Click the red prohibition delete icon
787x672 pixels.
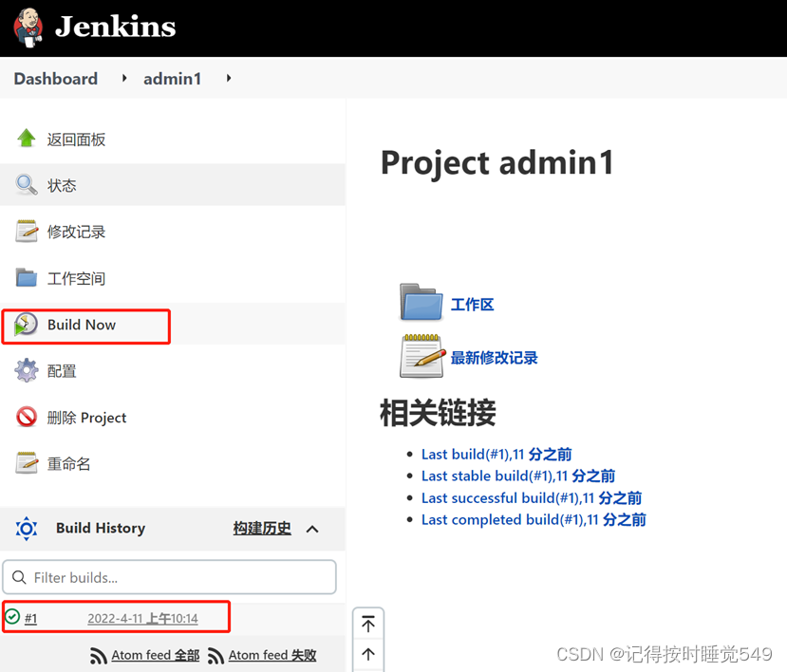[x=26, y=417]
